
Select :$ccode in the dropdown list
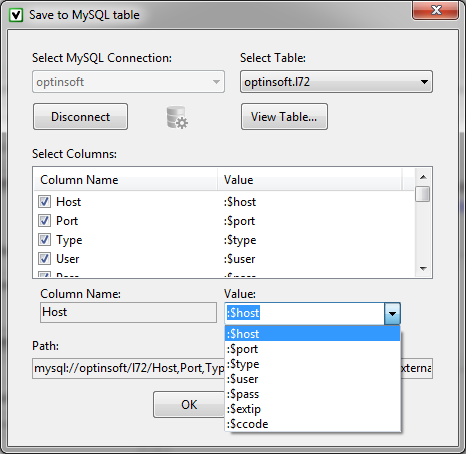click(313, 424)
